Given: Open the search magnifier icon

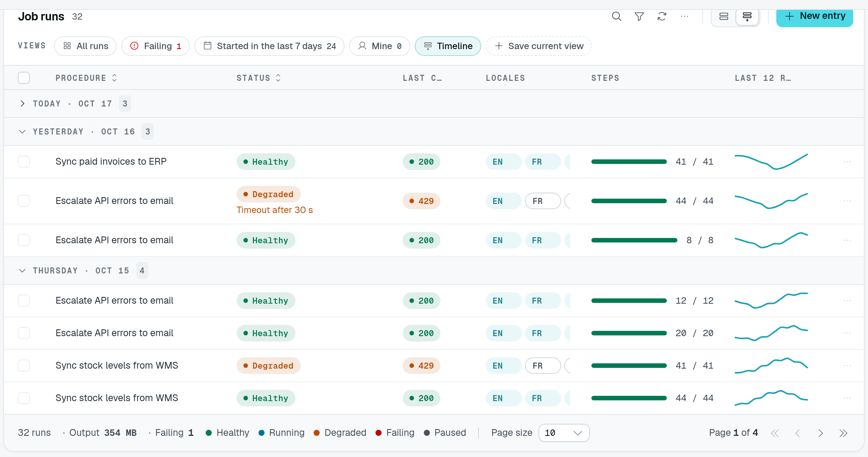Looking at the screenshot, I should 616,17.
